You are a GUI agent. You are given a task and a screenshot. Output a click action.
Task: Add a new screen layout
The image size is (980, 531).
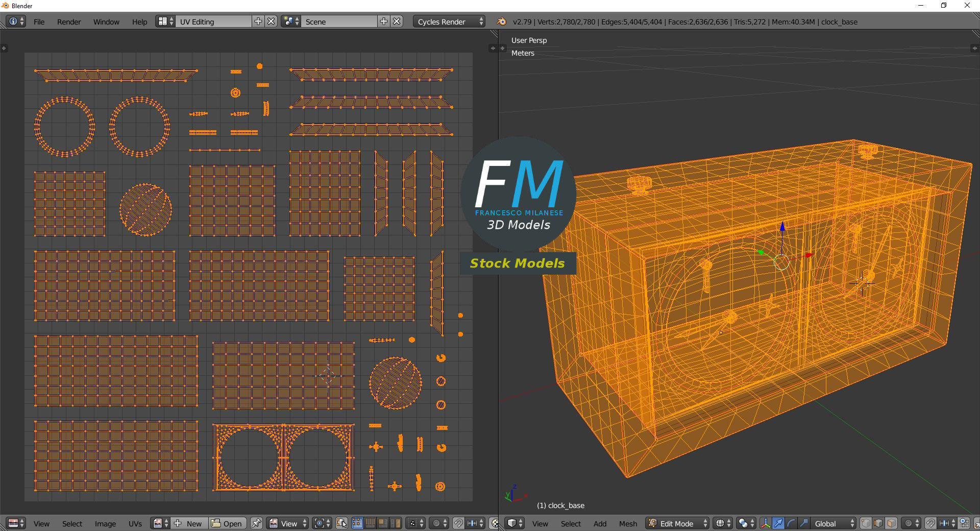click(258, 21)
